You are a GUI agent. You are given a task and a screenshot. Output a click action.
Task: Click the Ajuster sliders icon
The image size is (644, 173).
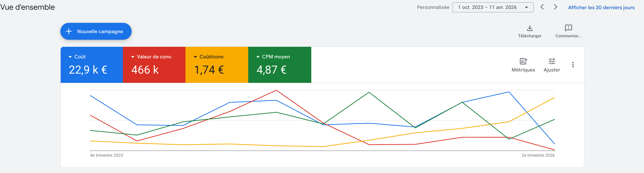pyautogui.click(x=552, y=61)
